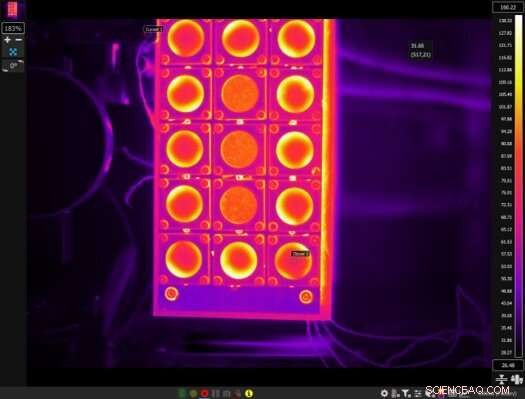Select the cursor label at top-left of panel
This screenshot has height=399, width=525.
coord(153,29)
